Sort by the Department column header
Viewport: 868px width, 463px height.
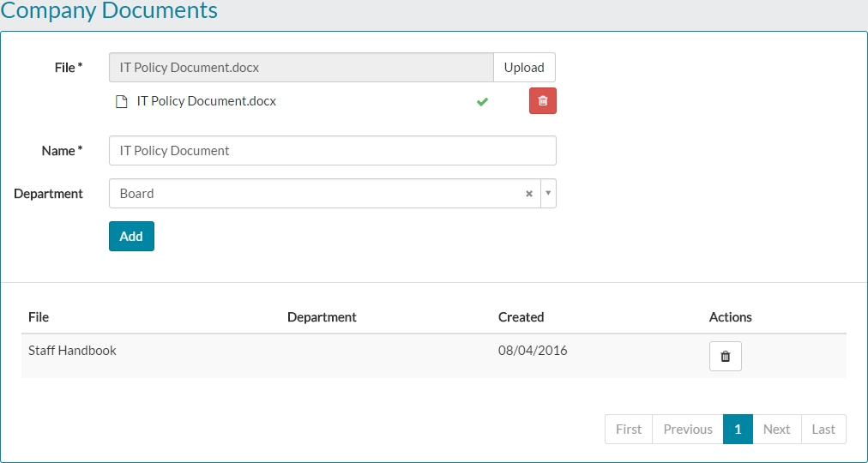pyautogui.click(x=322, y=317)
